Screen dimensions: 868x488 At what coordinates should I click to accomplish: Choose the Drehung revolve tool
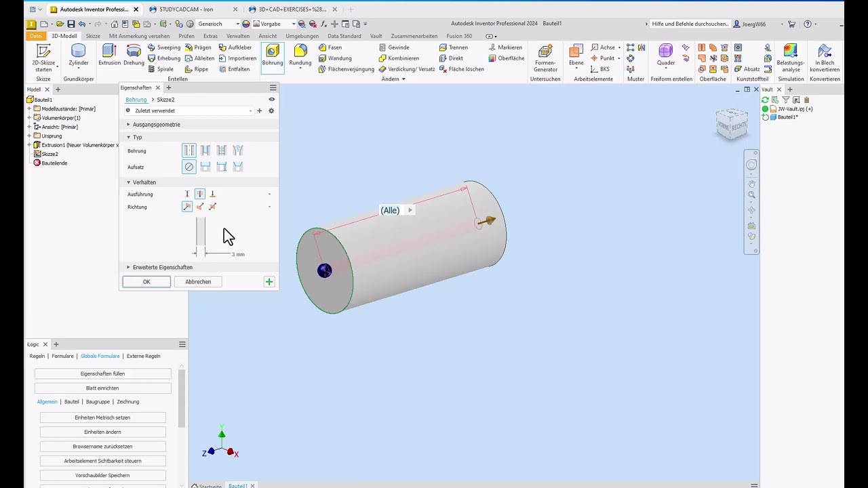(x=134, y=56)
